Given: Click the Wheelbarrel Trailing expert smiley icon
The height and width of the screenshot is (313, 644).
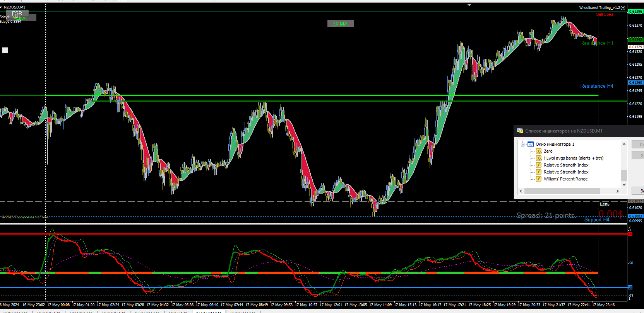Looking at the screenshot, I should pyautogui.click(x=623, y=8).
